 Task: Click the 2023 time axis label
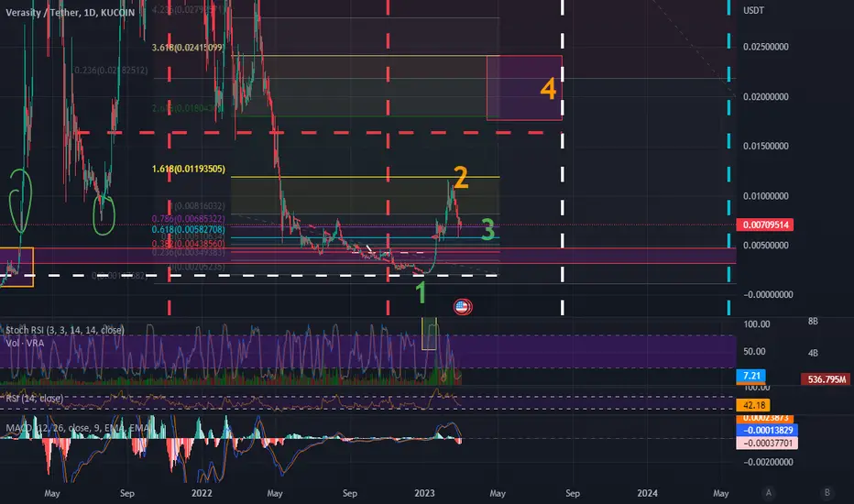424,493
